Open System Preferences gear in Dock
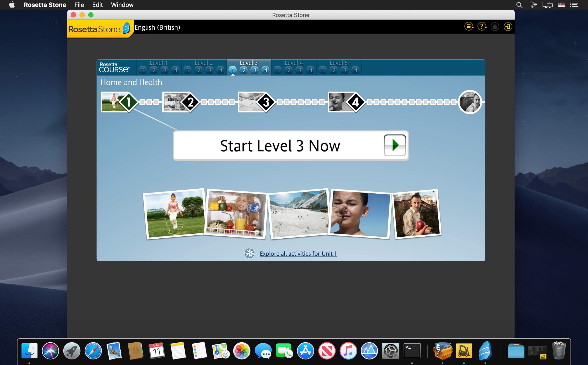This screenshot has width=588, height=365. pyautogui.click(x=391, y=351)
